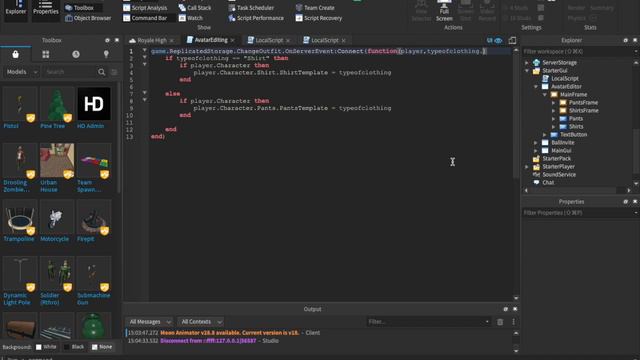Viewport: 640px width, 360px height.
Task: Show the Call Stack window
Action: point(195,8)
